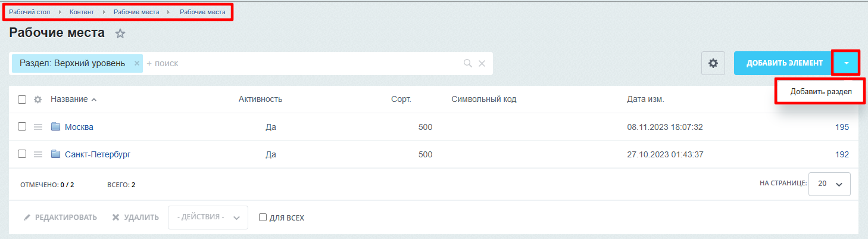The height and width of the screenshot is (239, 868).
Task: Toggle the select-all checkbox in header
Action: point(22,100)
